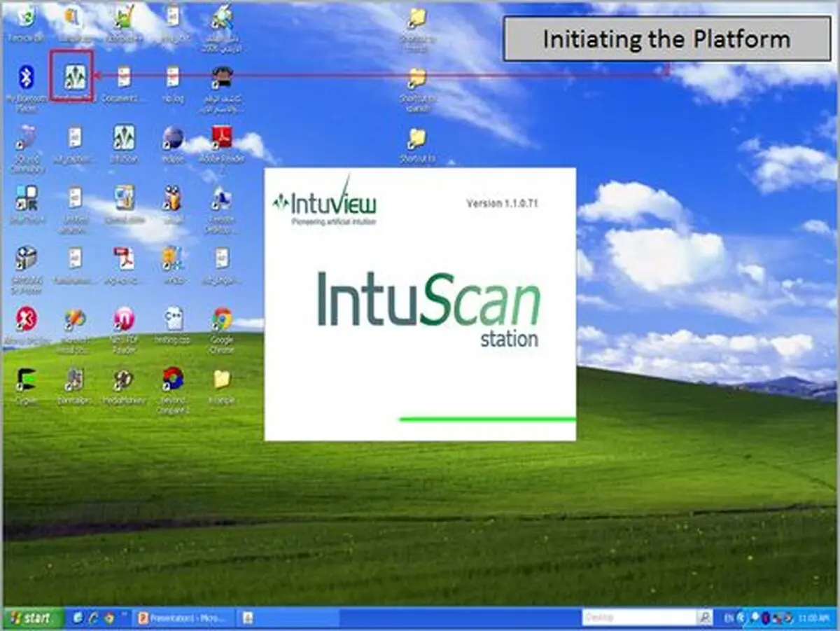Click the Internet Explorer quick launch icon

[78, 618]
